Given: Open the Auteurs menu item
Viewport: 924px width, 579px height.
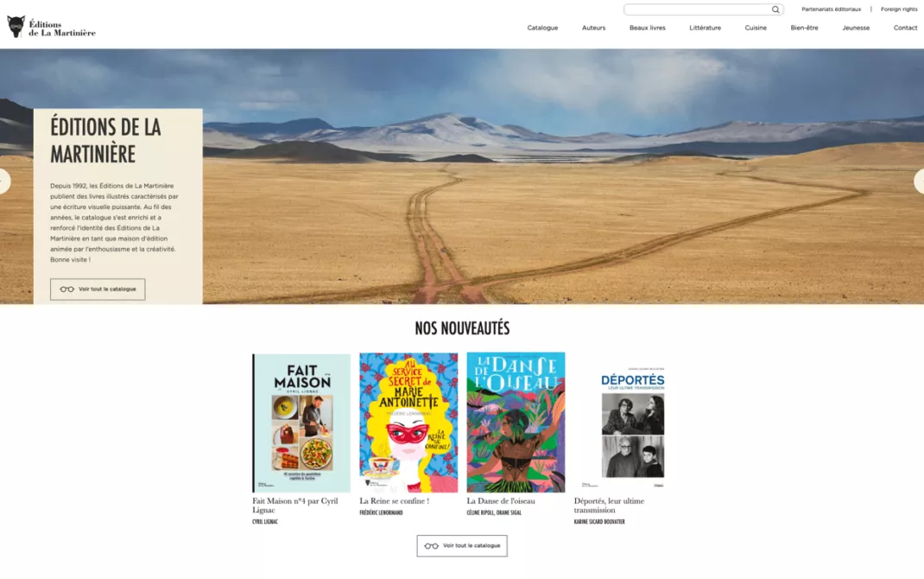Looking at the screenshot, I should pyautogui.click(x=593, y=28).
